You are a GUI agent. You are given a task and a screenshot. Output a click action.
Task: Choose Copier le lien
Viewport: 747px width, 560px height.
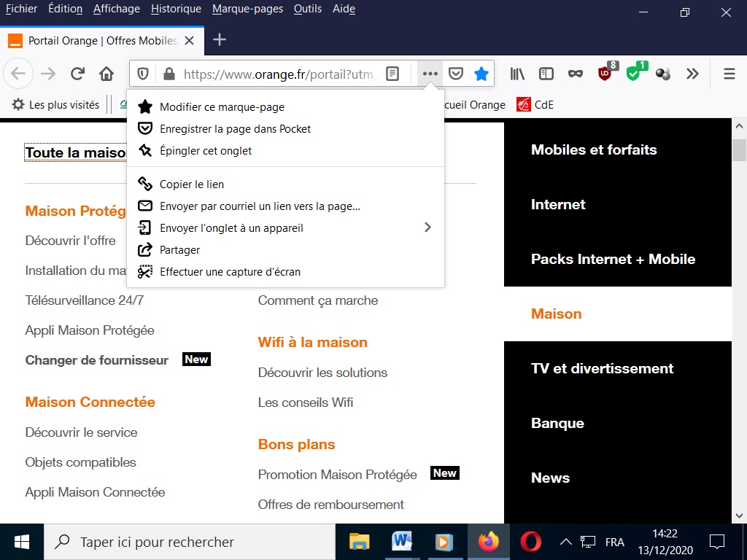285,184
